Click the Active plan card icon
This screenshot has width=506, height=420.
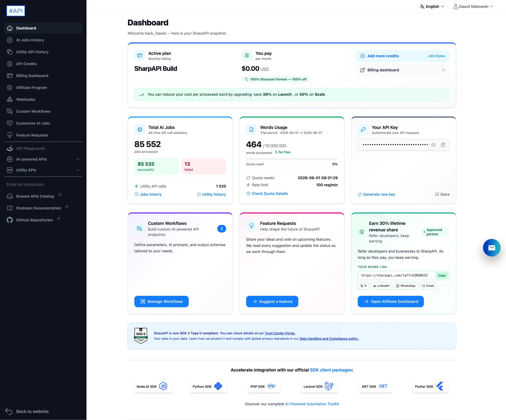[140, 56]
